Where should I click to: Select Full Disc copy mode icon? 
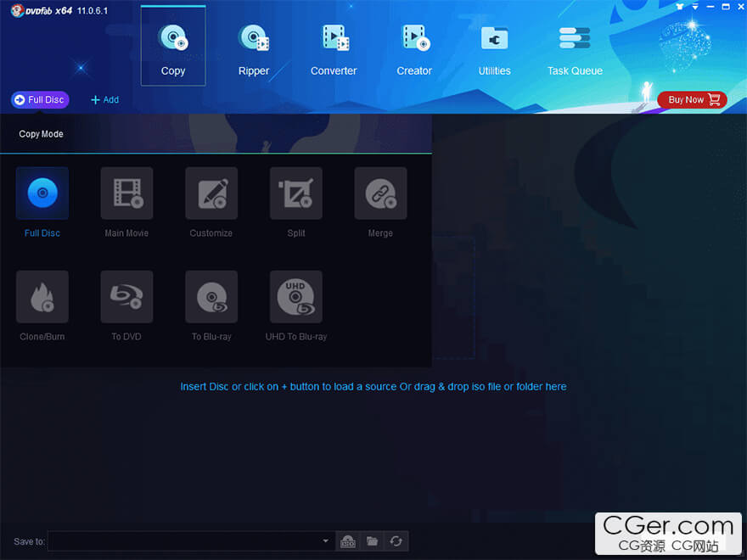coord(42,193)
